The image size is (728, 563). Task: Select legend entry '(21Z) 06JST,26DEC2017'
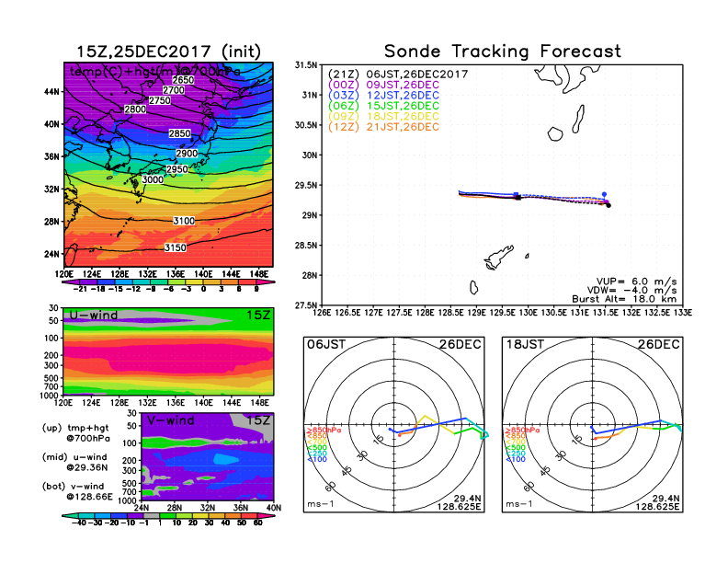tap(398, 75)
